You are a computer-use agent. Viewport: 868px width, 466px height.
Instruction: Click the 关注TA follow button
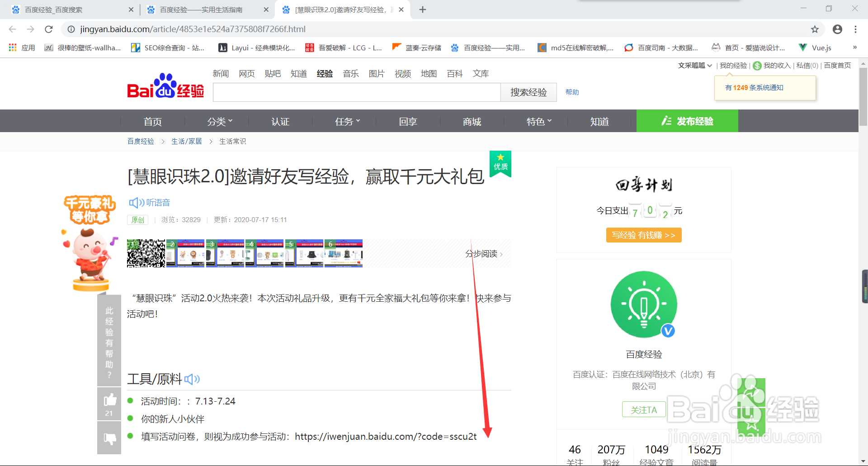[644, 409]
